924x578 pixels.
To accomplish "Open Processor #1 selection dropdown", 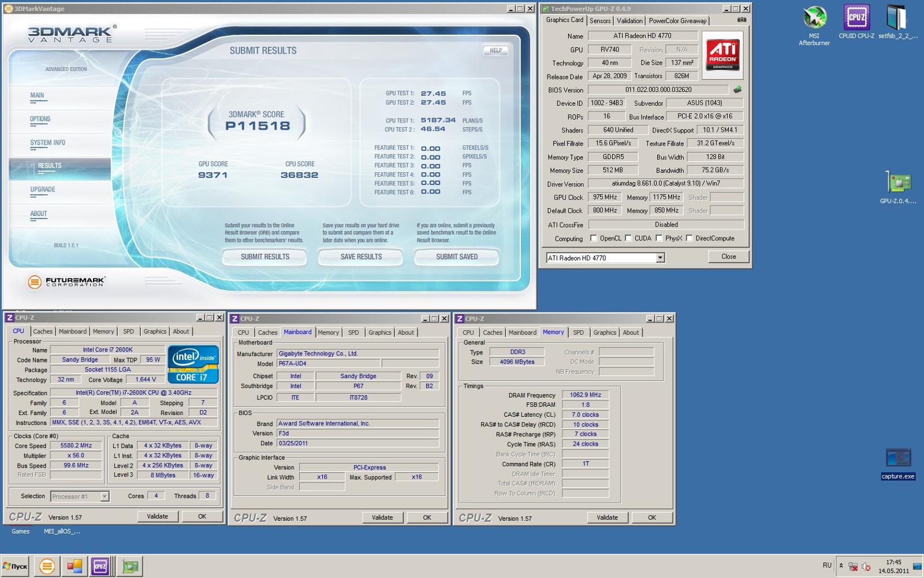I will (x=105, y=497).
